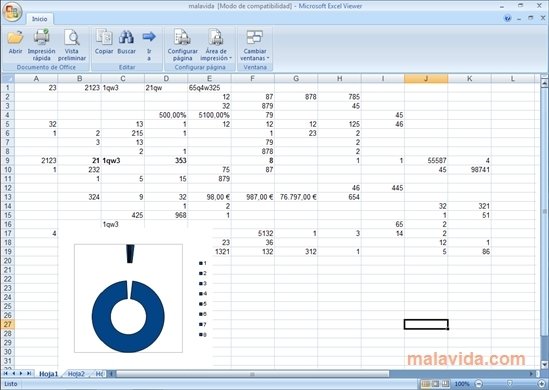Select row 9 header
This screenshot has height=390, width=549.
[x=8, y=160]
